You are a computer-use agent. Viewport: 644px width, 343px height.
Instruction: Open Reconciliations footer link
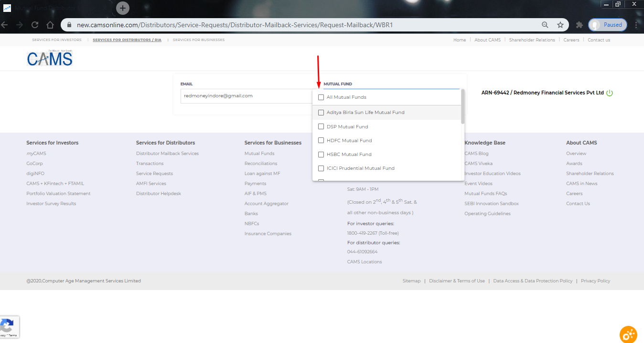coord(261,164)
